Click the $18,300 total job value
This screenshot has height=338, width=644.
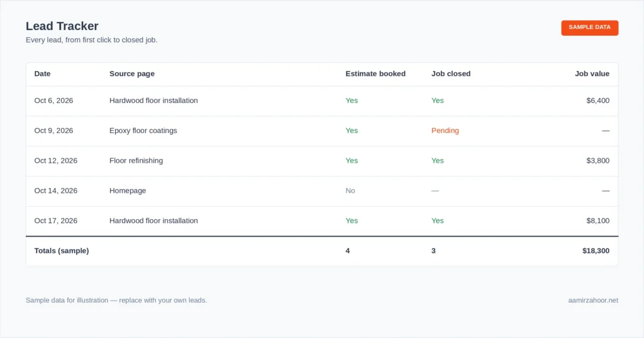[596, 251]
